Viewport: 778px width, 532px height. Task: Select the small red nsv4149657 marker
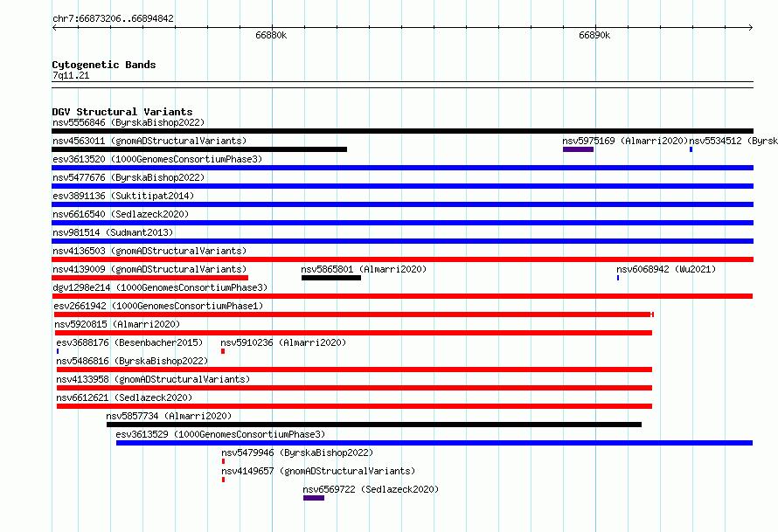click(223, 480)
